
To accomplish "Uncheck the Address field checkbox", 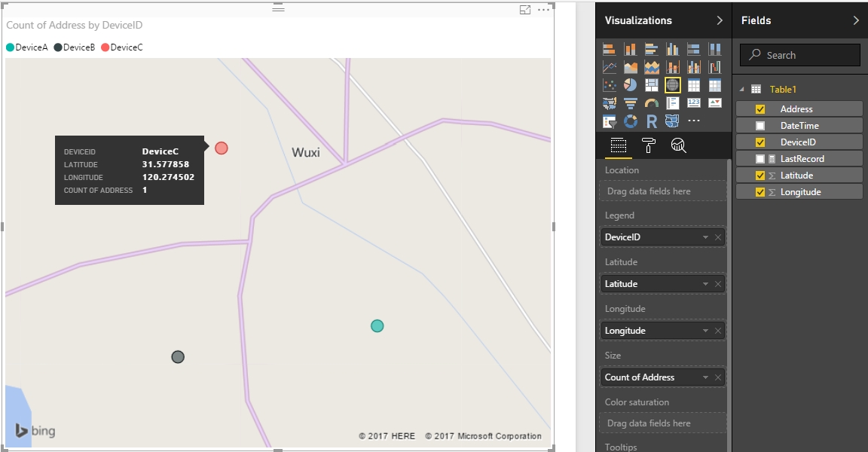I will click(x=760, y=109).
